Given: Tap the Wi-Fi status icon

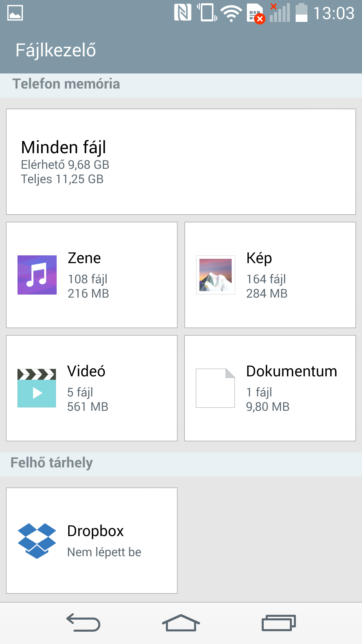Looking at the screenshot, I should [231, 14].
